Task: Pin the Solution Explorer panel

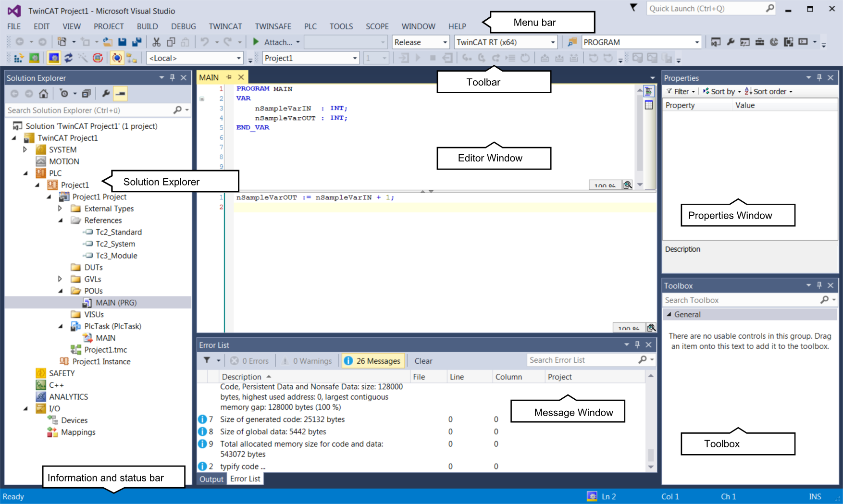Action: point(172,77)
